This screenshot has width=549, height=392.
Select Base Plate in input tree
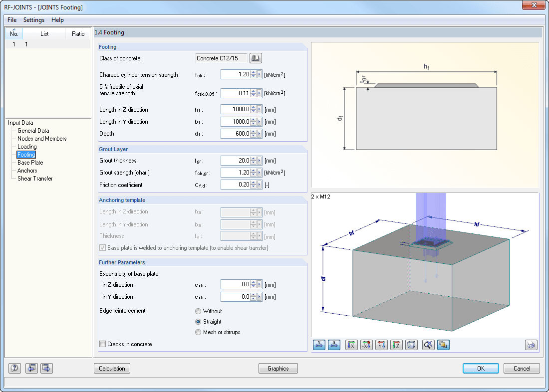click(x=30, y=163)
